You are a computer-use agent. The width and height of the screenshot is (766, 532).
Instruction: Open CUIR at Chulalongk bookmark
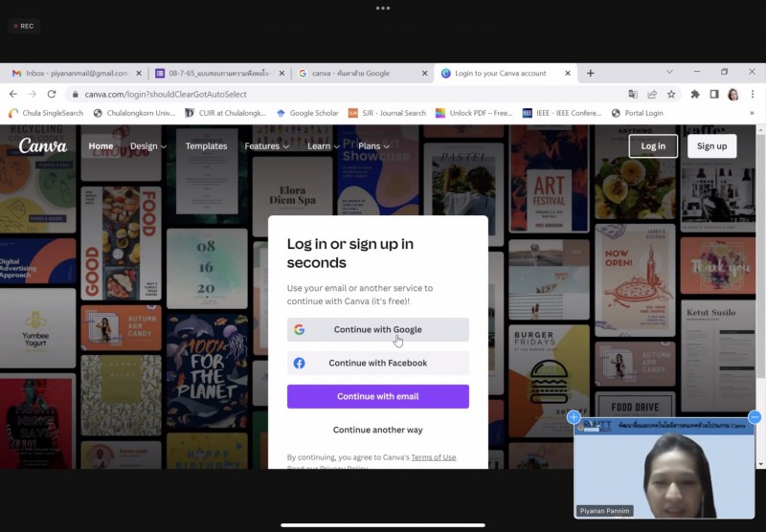pyautogui.click(x=225, y=113)
